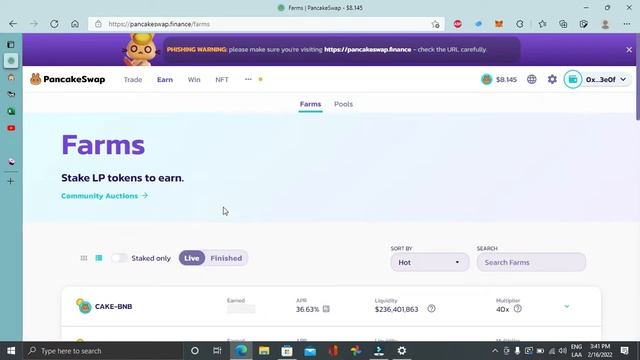Click the wallet icon next to 0x..3e0f

[573, 79]
